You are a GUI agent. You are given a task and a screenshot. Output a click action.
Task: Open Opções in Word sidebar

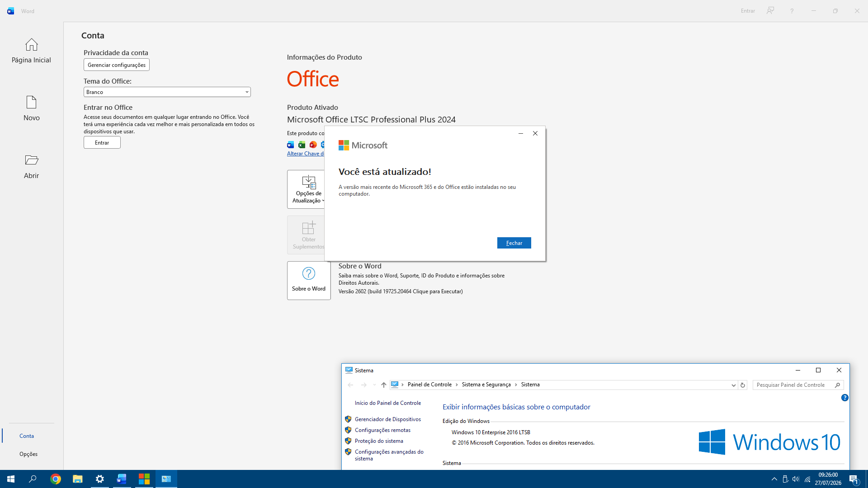click(28, 454)
